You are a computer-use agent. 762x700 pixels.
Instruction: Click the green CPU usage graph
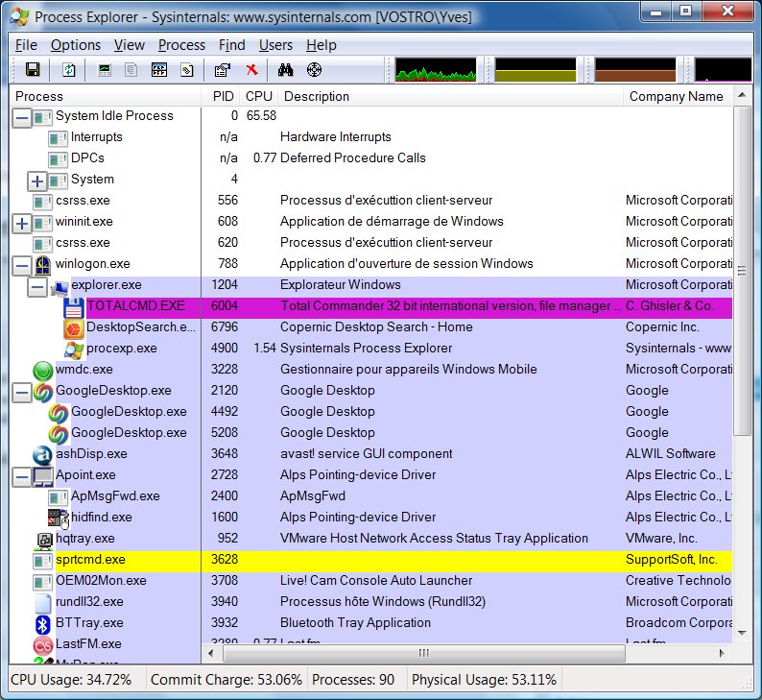coord(436,70)
